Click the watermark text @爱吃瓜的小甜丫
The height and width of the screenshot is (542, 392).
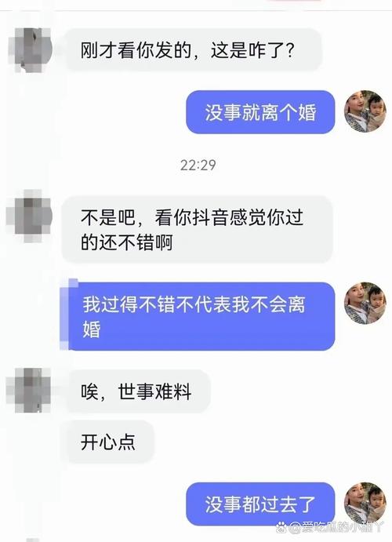tap(336, 528)
